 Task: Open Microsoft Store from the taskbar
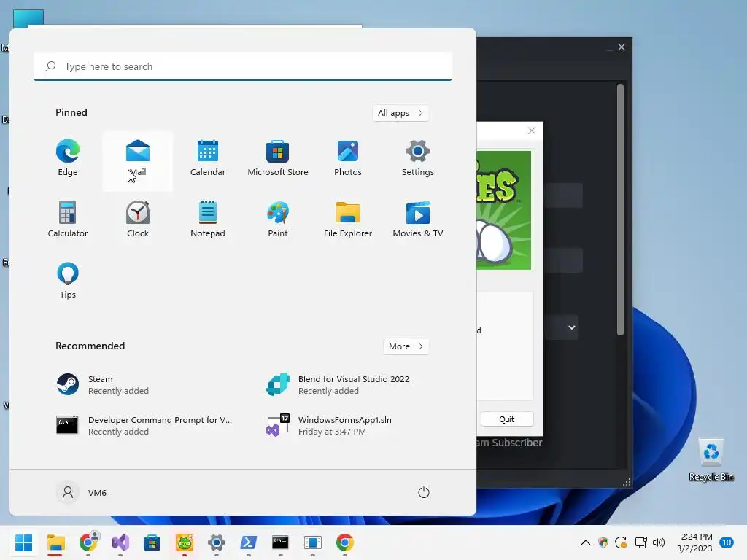pyautogui.click(x=152, y=542)
